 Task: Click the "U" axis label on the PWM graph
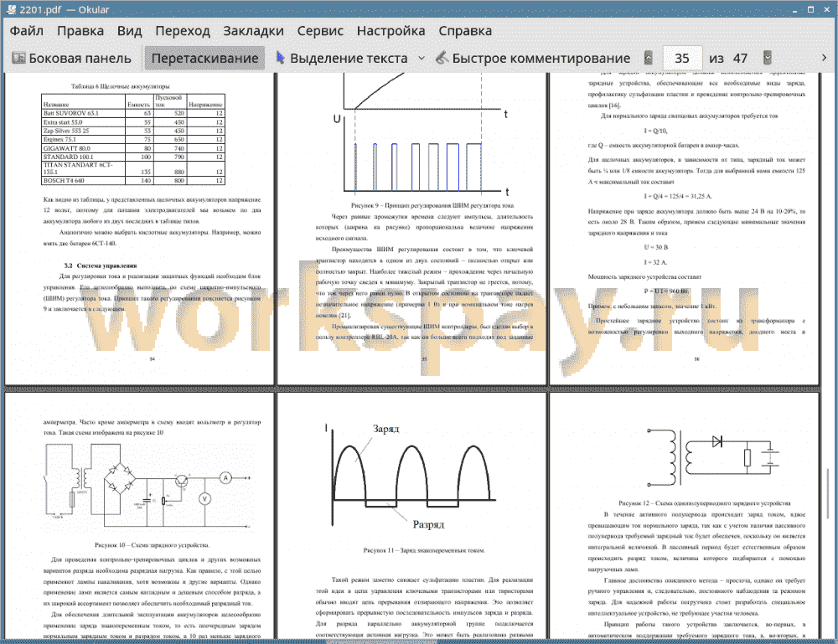pyautogui.click(x=337, y=119)
